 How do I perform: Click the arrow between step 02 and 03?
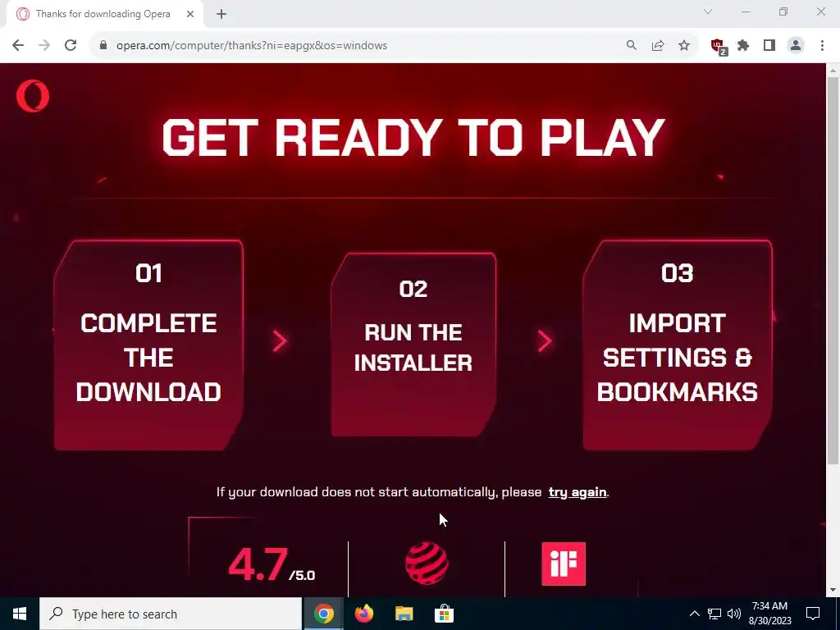click(x=545, y=341)
